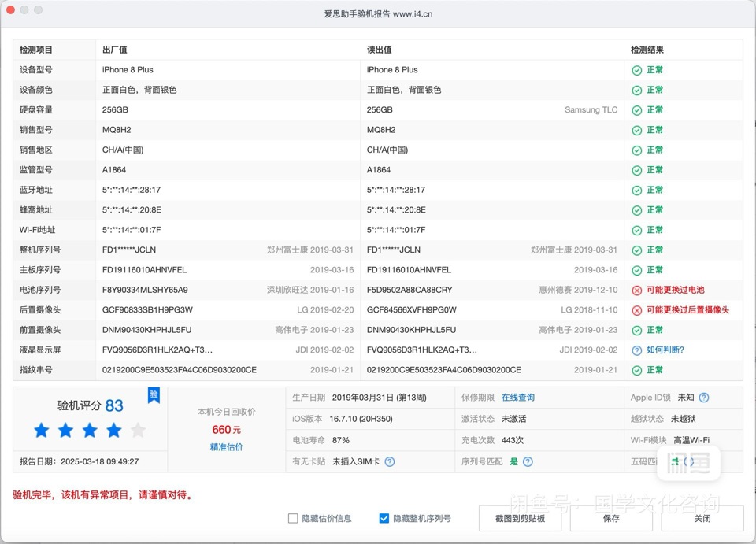Click the green check icon in 设备型号 row
The width and height of the screenshot is (756, 544).
(636, 70)
